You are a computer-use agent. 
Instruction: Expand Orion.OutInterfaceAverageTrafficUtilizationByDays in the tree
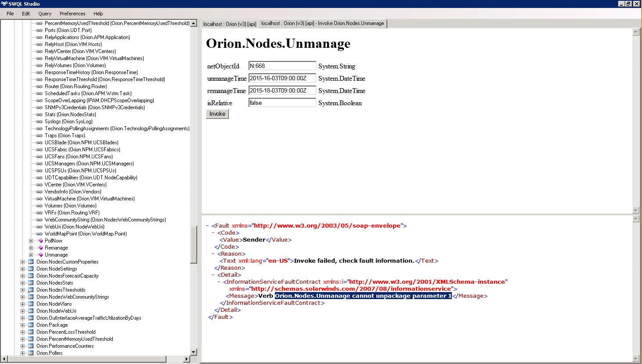pyautogui.click(x=23, y=318)
